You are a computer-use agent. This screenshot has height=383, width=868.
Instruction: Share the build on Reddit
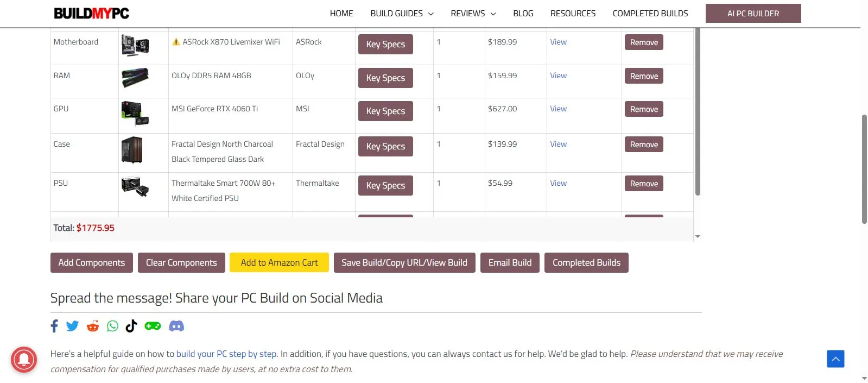[x=93, y=326]
